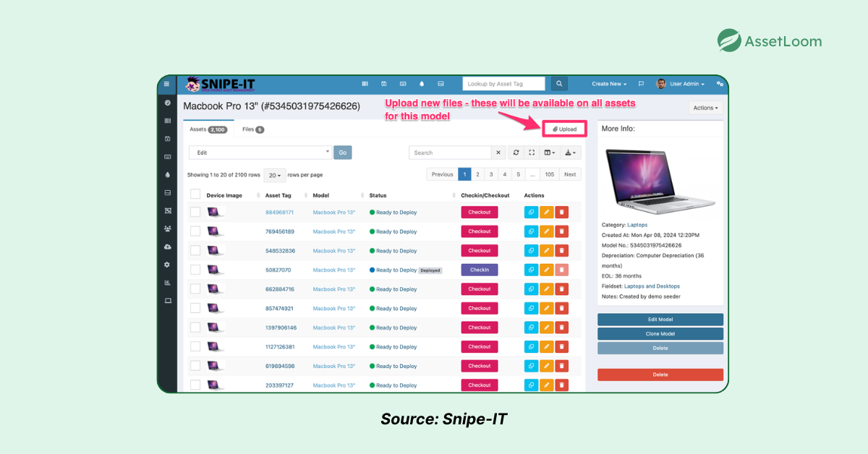The image size is (868, 454).
Task: Check the select-all checkbox in table header
Action: coord(194,194)
